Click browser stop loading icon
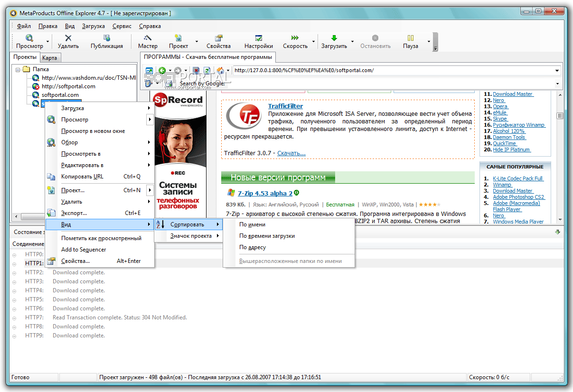The width and height of the screenshot is (573, 392). point(196,71)
